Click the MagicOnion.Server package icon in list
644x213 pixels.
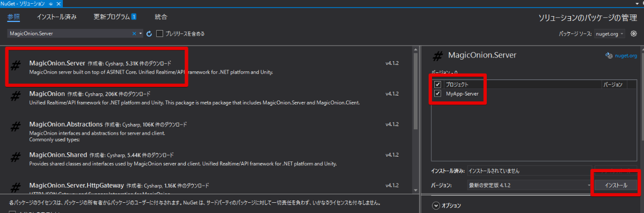(x=16, y=66)
